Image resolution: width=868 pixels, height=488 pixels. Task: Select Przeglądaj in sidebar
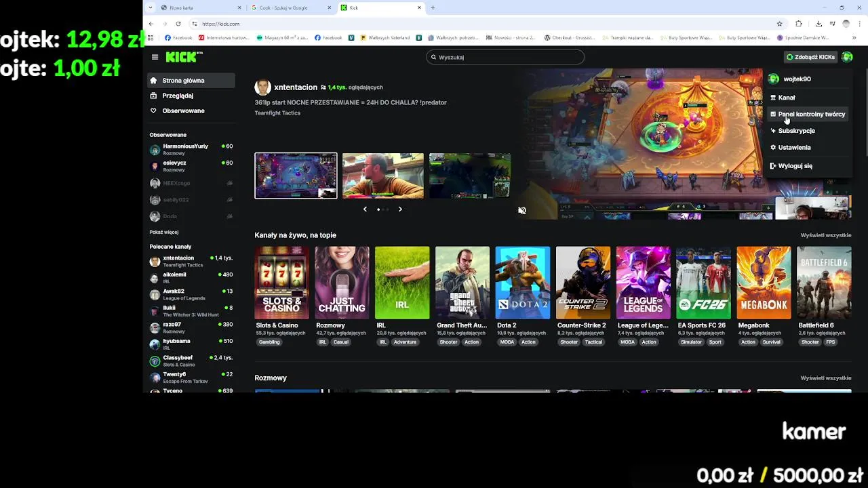pyautogui.click(x=191, y=96)
